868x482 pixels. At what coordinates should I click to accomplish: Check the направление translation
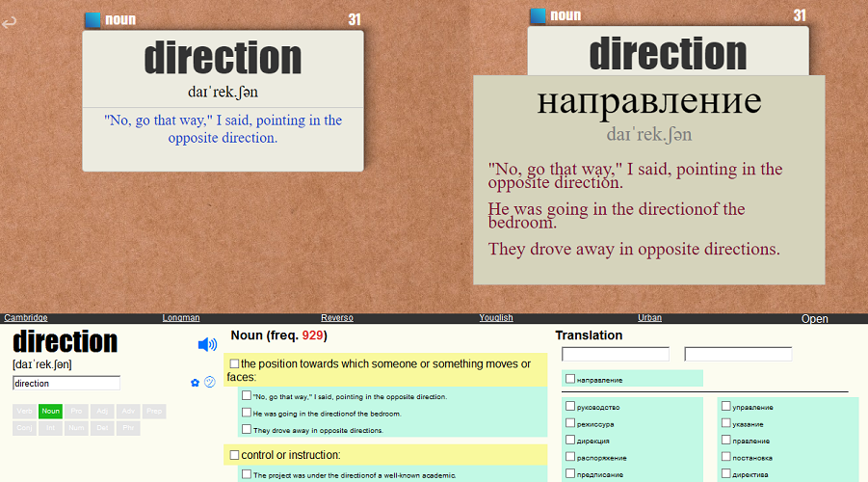(x=570, y=379)
